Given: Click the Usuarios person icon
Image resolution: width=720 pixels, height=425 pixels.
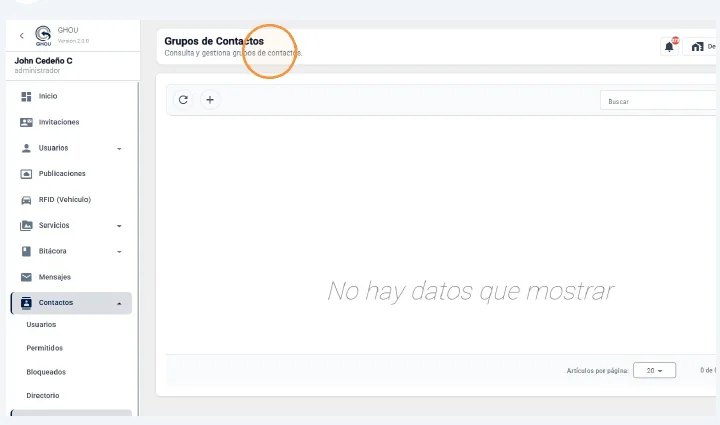Looking at the screenshot, I should tap(26, 148).
